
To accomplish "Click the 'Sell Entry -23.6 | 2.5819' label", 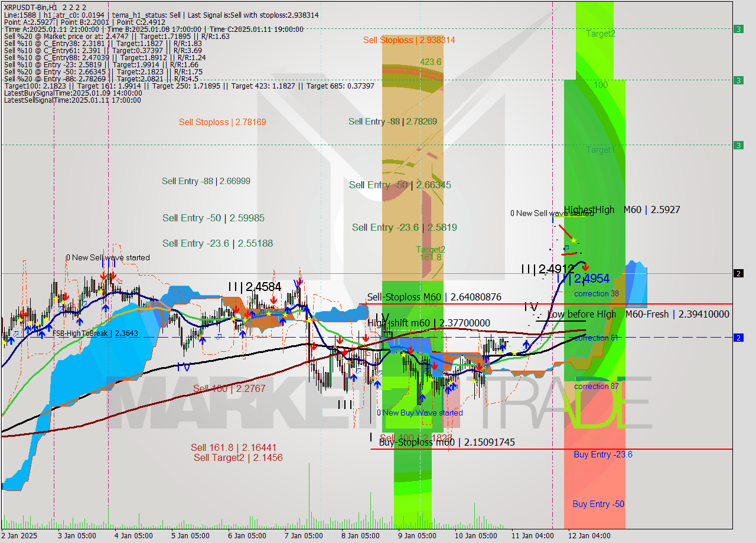I will 405,227.
